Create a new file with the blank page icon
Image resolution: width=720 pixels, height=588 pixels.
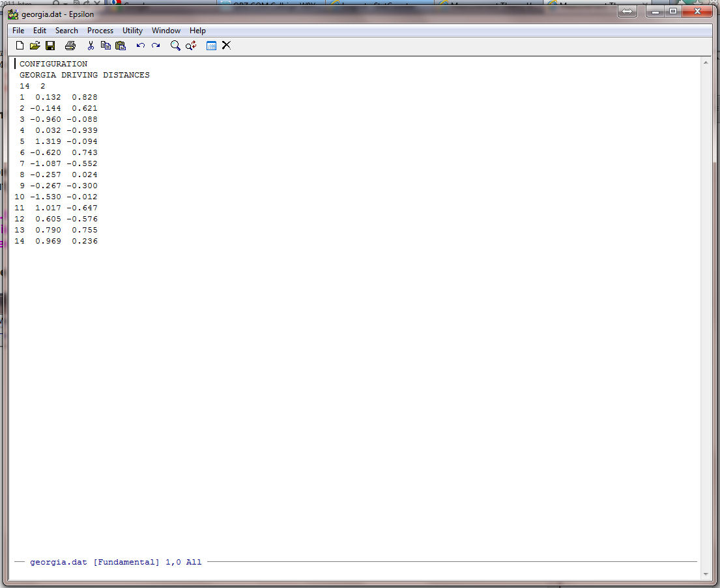pyautogui.click(x=20, y=46)
